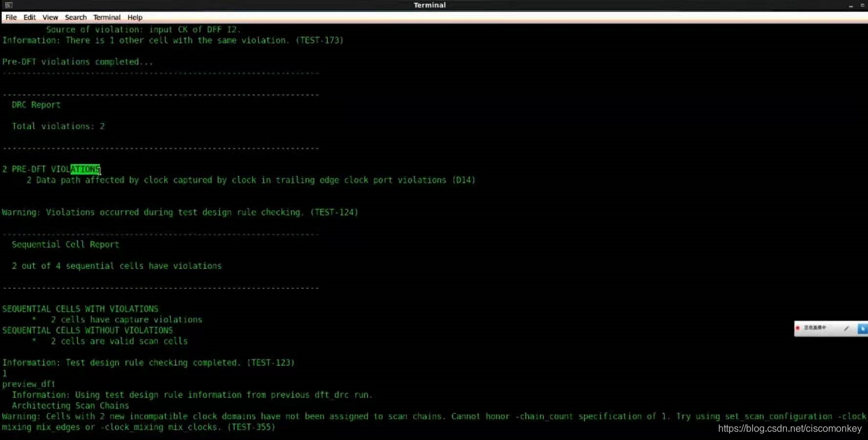Open the Terminal menu
Viewport: 868px width, 440px height.
pyautogui.click(x=107, y=18)
